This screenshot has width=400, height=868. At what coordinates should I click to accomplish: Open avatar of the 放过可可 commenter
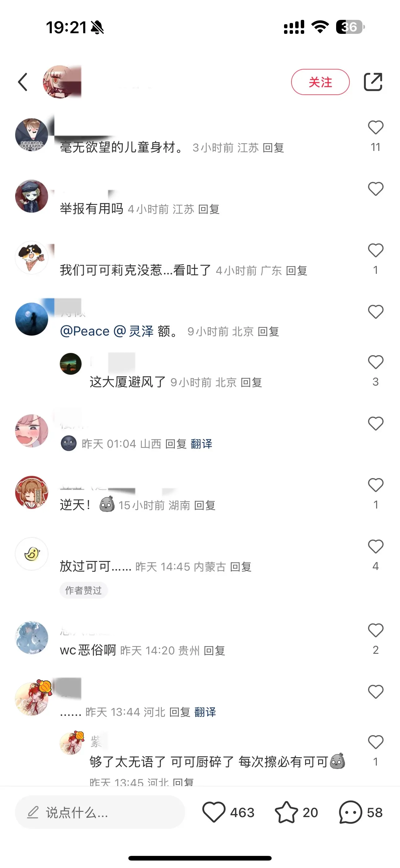click(x=32, y=554)
